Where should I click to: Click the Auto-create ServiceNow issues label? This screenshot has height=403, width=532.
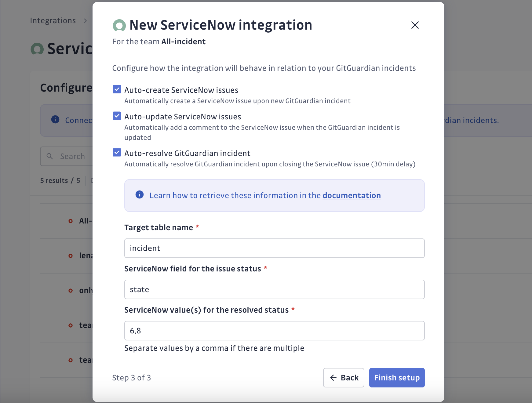(x=181, y=90)
